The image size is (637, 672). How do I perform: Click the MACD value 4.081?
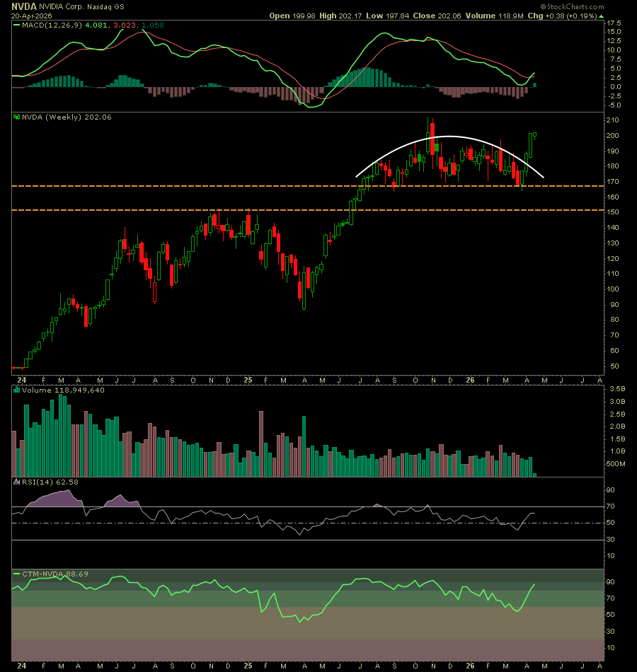tap(96, 25)
